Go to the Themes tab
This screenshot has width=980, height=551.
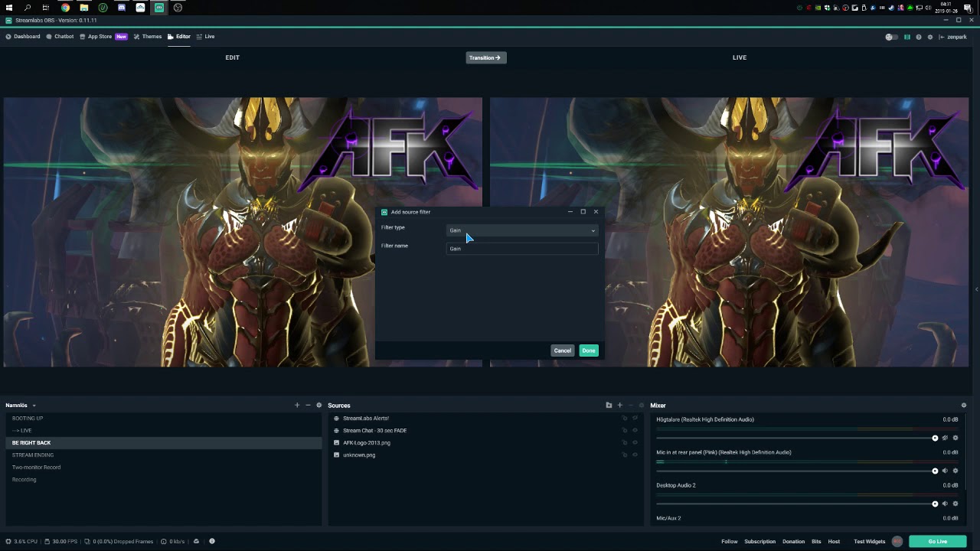[x=148, y=37]
